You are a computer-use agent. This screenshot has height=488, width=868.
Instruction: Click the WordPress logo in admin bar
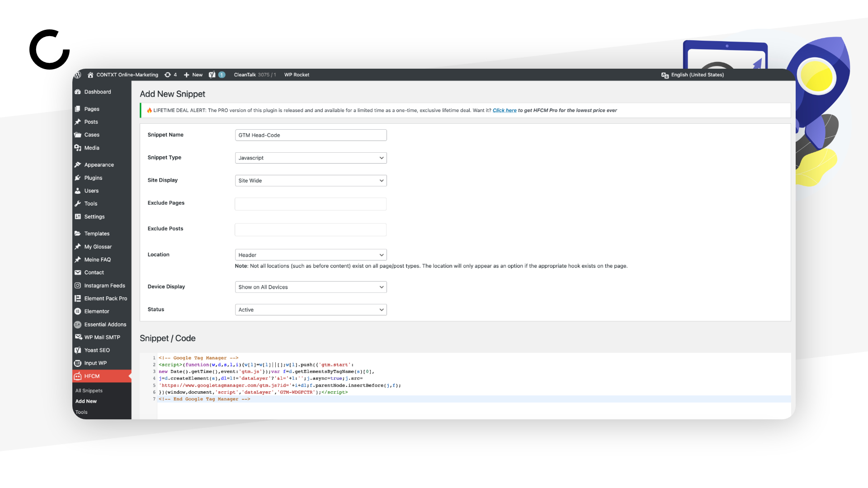pyautogui.click(x=78, y=75)
